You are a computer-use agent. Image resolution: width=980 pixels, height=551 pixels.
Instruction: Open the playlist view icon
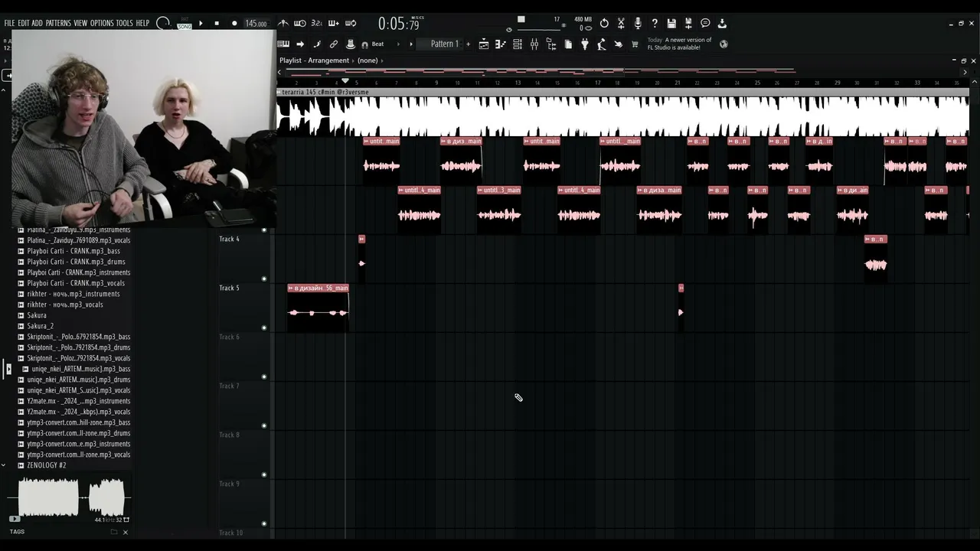(484, 44)
